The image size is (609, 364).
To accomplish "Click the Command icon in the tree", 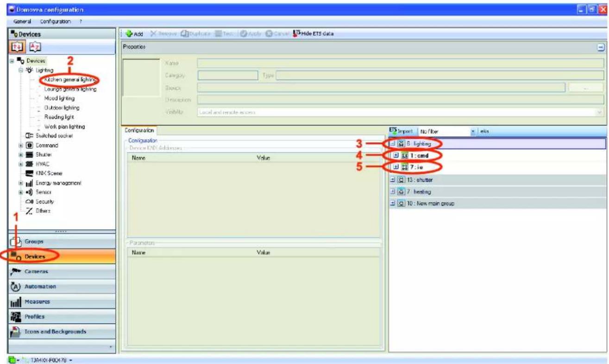I will point(29,145).
